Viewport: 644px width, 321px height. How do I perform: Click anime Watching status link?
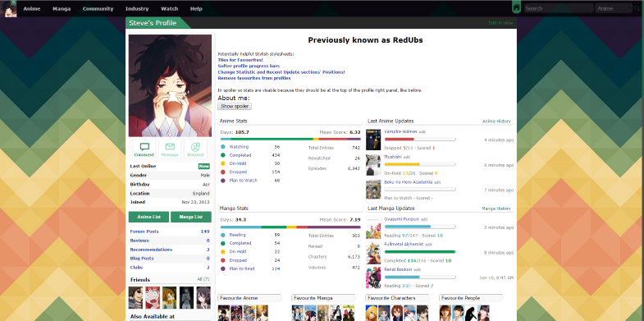239,147
